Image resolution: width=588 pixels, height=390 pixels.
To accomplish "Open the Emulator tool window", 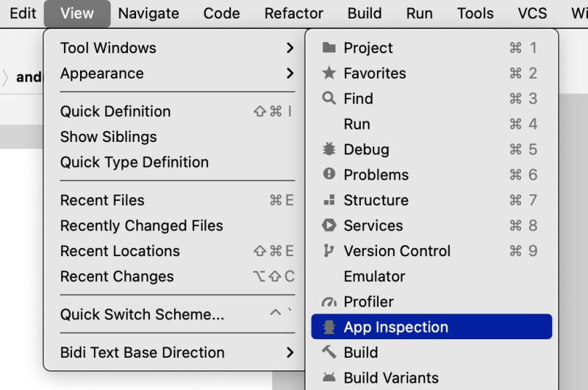I will [x=374, y=277].
